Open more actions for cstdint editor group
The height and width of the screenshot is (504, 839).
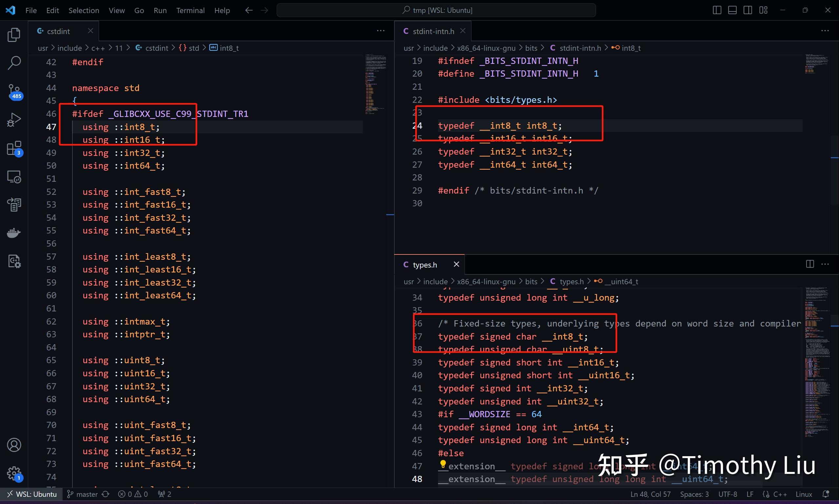pos(381,31)
